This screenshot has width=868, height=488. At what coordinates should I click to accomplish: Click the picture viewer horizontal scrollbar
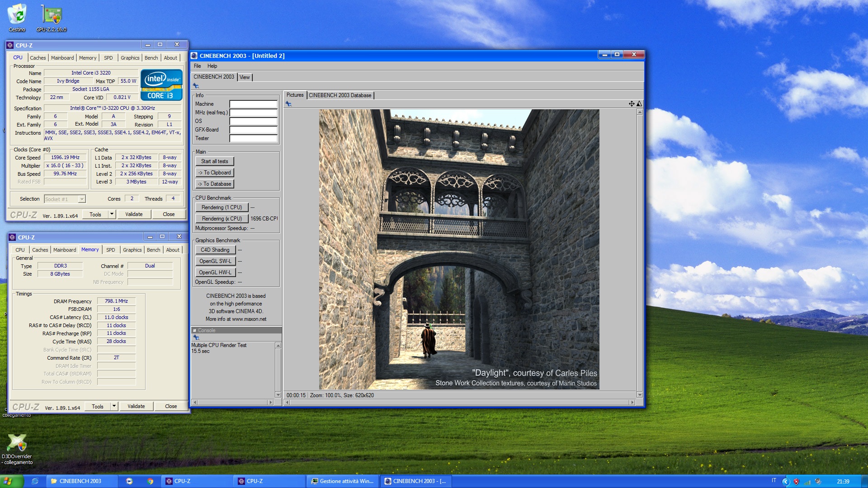tap(459, 402)
